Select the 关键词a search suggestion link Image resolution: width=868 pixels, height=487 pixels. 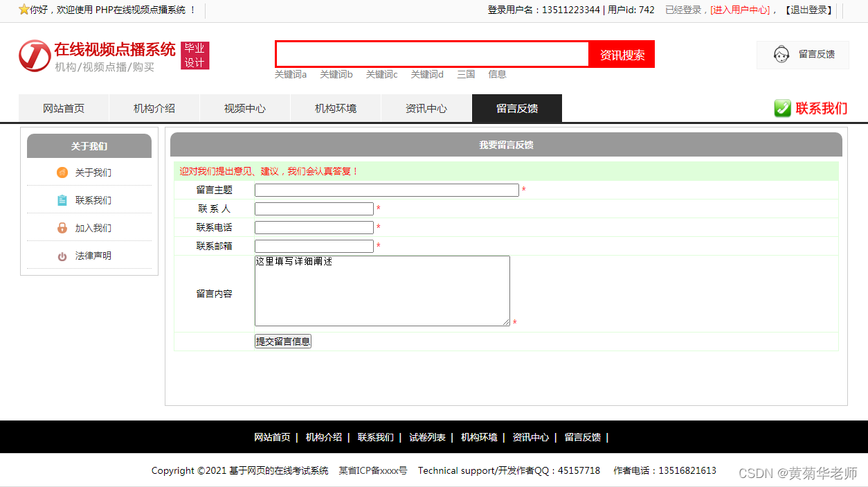pos(291,74)
